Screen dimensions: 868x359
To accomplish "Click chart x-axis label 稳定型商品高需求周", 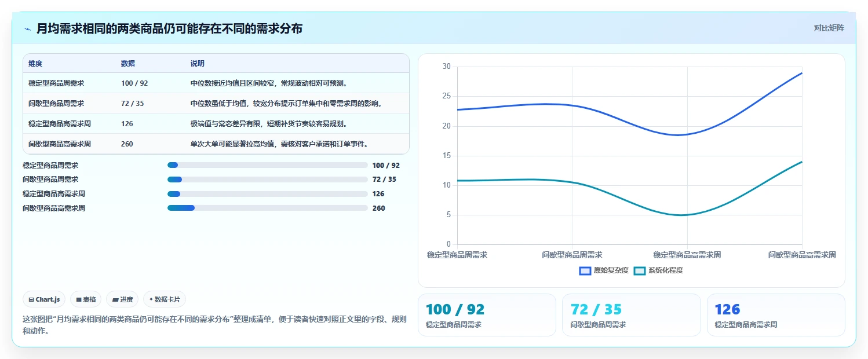I will 687,255.
